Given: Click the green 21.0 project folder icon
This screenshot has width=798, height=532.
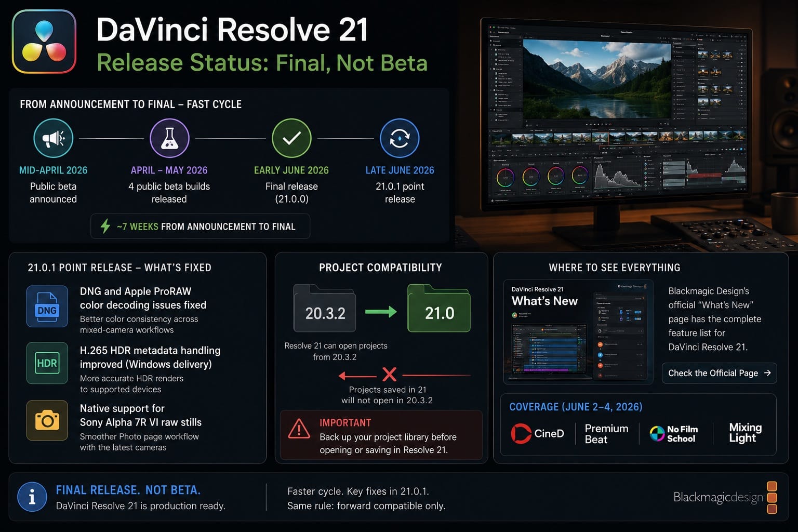Looking at the screenshot, I should [439, 308].
